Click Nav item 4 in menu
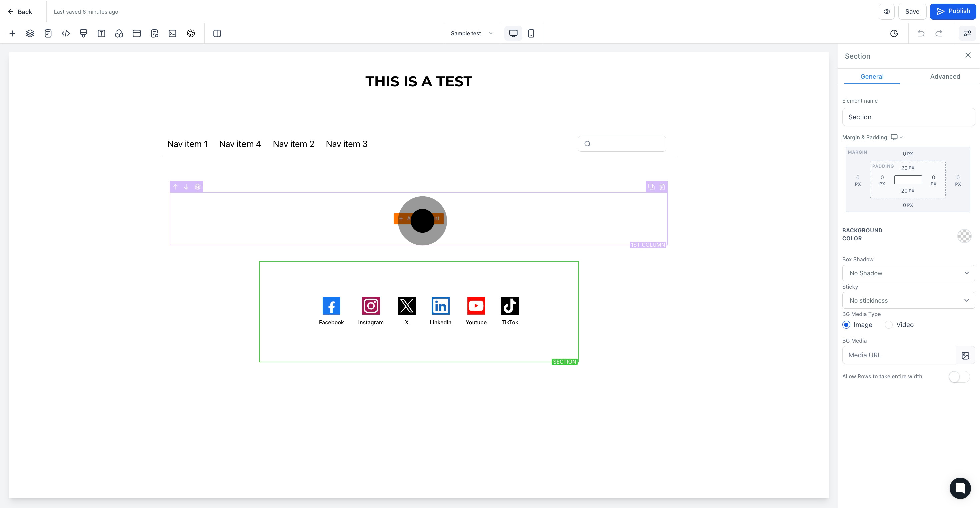 (240, 144)
